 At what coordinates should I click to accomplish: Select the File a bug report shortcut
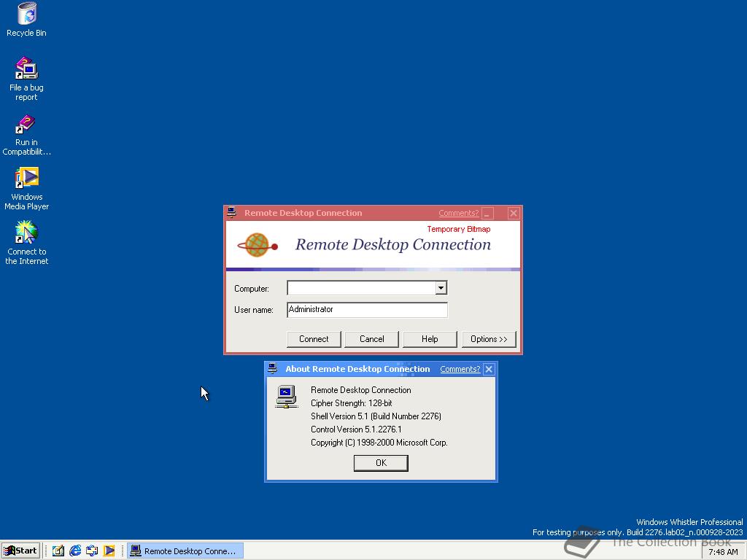coord(27,78)
